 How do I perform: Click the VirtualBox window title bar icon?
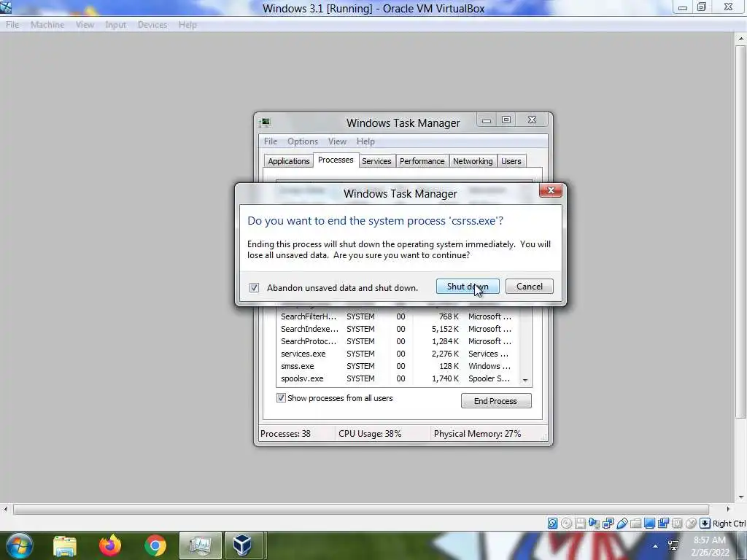pyautogui.click(x=6, y=7)
